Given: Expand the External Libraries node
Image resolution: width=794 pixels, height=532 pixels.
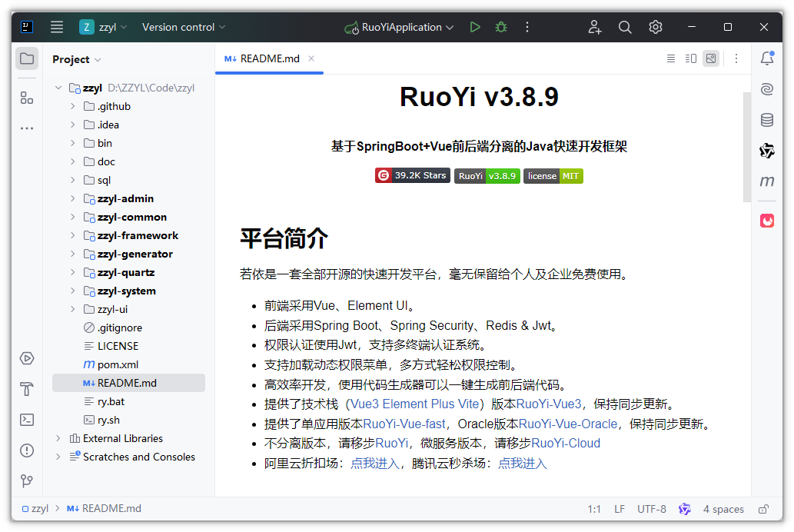Looking at the screenshot, I should (x=58, y=438).
